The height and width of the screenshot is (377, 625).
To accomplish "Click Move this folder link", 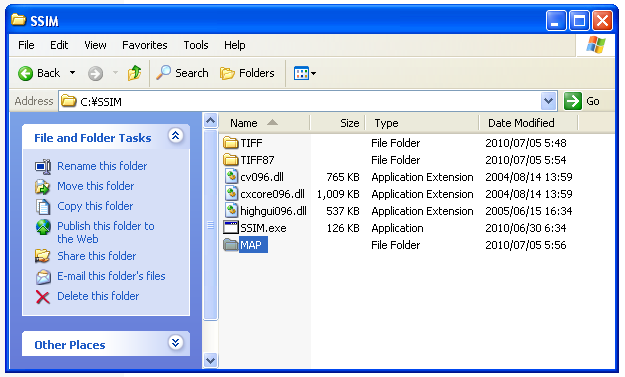I will pyautogui.click(x=96, y=186).
